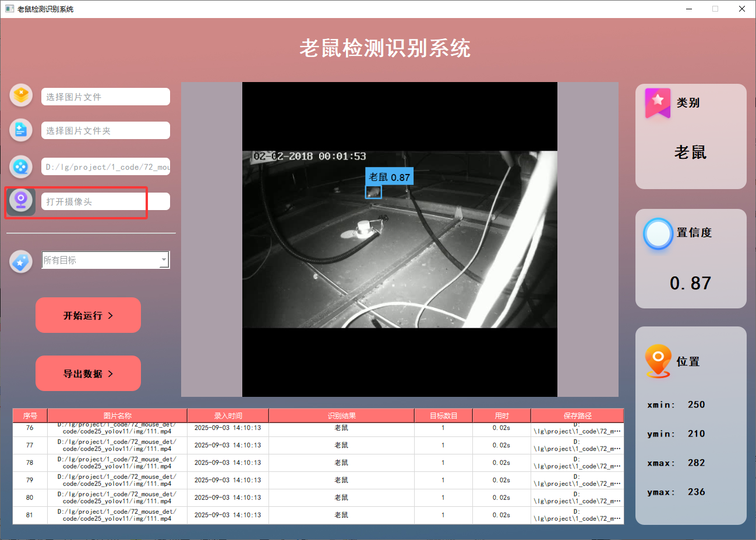Click the confidence value 0.87
756x540 pixels.
pyautogui.click(x=690, y=283)
